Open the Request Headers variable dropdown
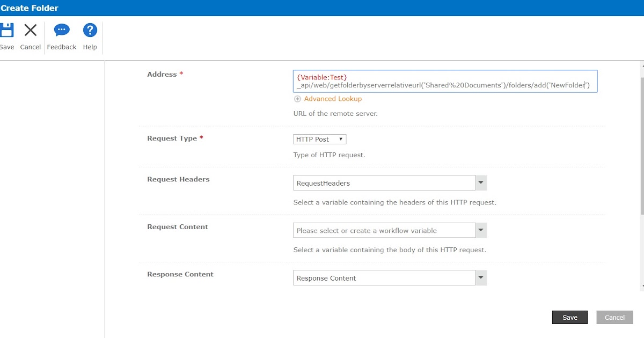The height and width of the screenshot is (338, 644). coord(481,182)
